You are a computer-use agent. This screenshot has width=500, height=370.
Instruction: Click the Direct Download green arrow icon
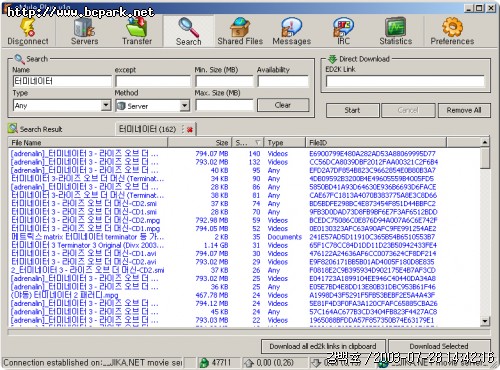tap(332, 59)
